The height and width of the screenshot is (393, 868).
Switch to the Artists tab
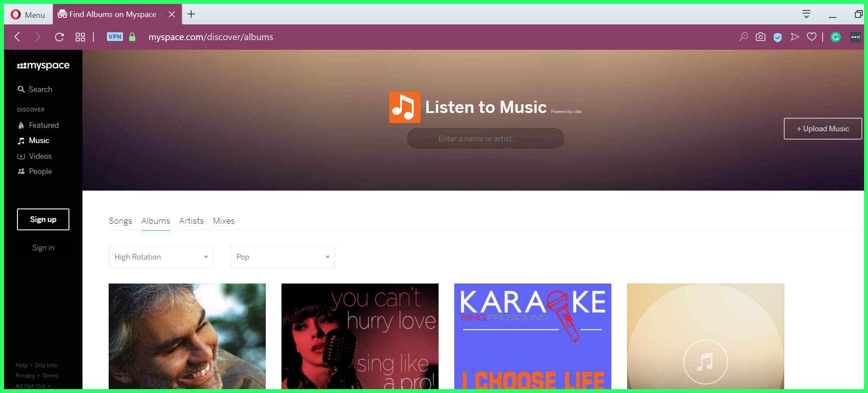click(192, 221)
